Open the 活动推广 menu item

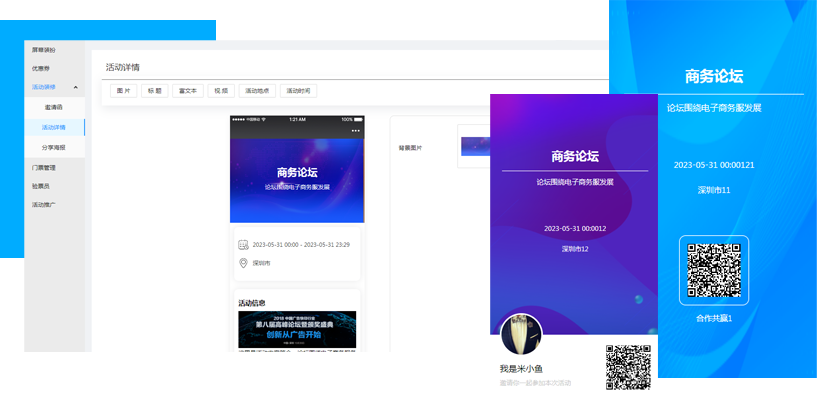tap(44, 205)
